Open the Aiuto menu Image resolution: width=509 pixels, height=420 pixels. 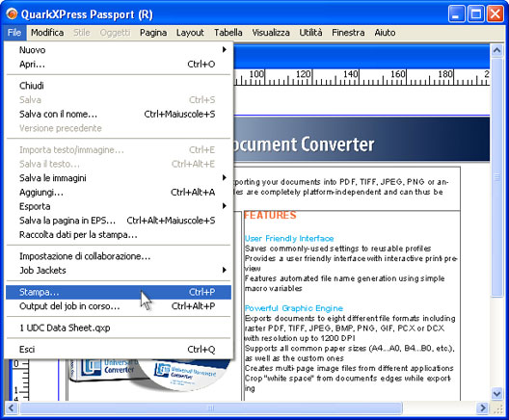pyautogui.click(x=385, y=33)
